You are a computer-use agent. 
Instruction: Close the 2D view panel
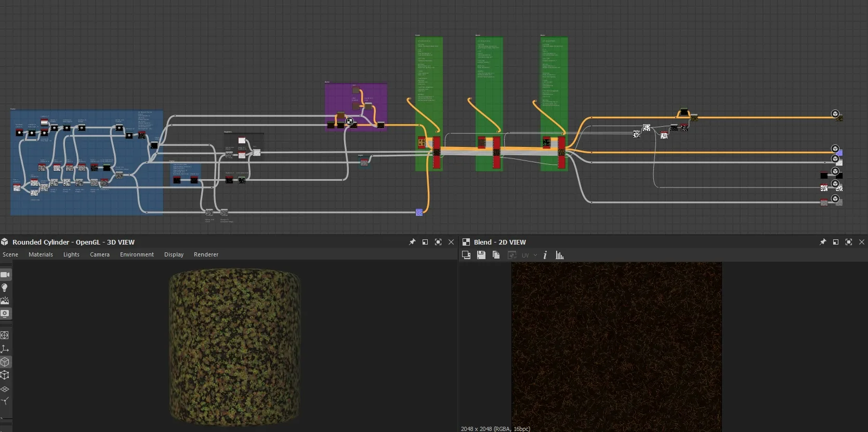pos(862,242)
